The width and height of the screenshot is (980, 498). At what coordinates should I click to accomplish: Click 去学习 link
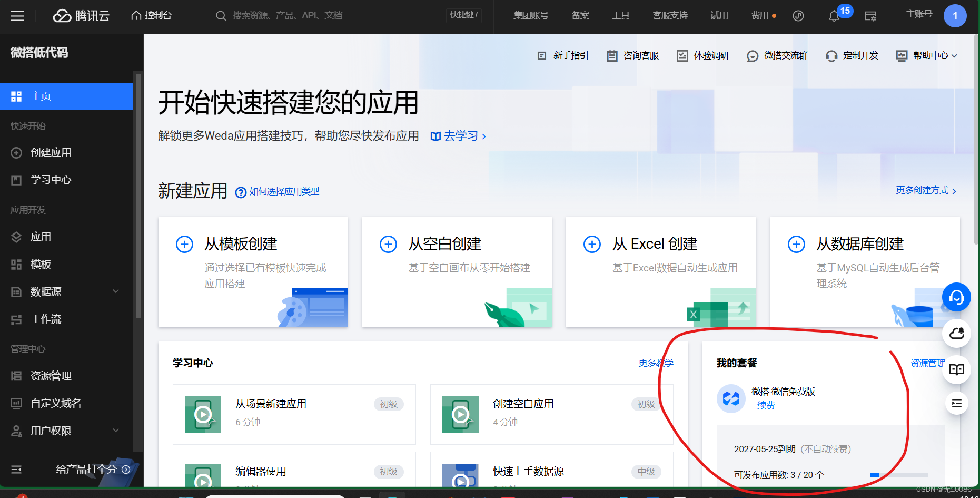pos(458,136)
